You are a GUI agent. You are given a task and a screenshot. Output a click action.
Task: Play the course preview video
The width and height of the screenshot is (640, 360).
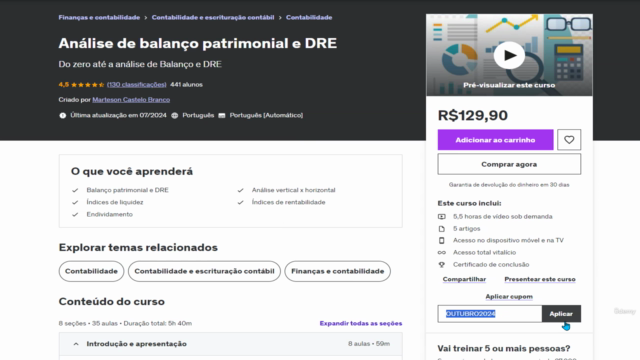click(509, 56)
